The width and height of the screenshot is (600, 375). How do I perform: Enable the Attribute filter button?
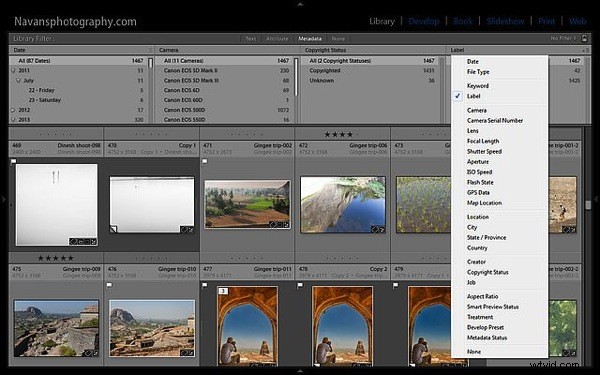point(277,39)
